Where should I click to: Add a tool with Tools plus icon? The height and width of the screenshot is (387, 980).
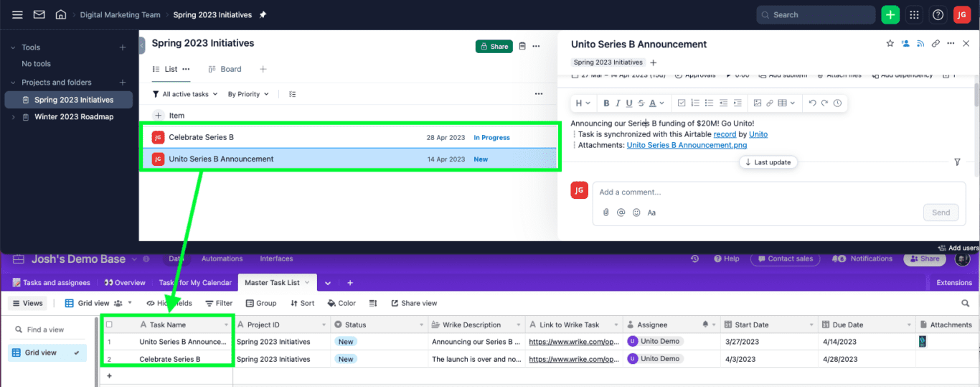pyautogui.click(x=122, y=47)
